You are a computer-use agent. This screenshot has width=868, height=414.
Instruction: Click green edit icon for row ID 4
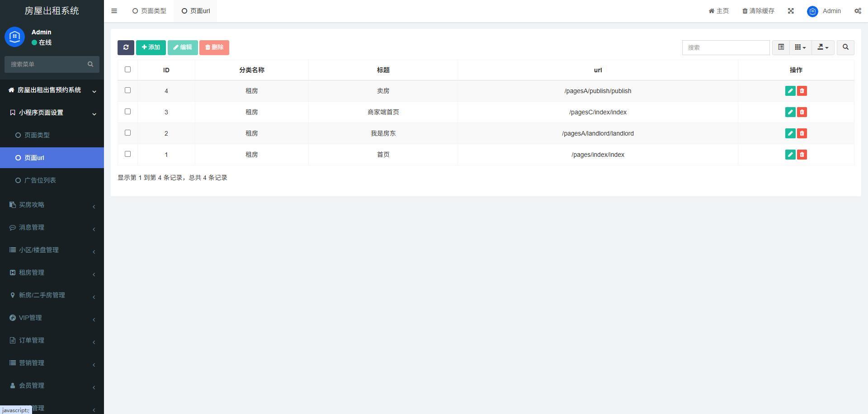click(x=790, y=91)
